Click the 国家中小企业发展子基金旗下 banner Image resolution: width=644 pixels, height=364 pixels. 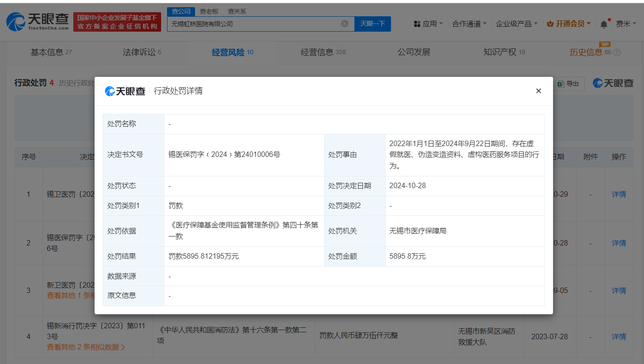(117, 22)
